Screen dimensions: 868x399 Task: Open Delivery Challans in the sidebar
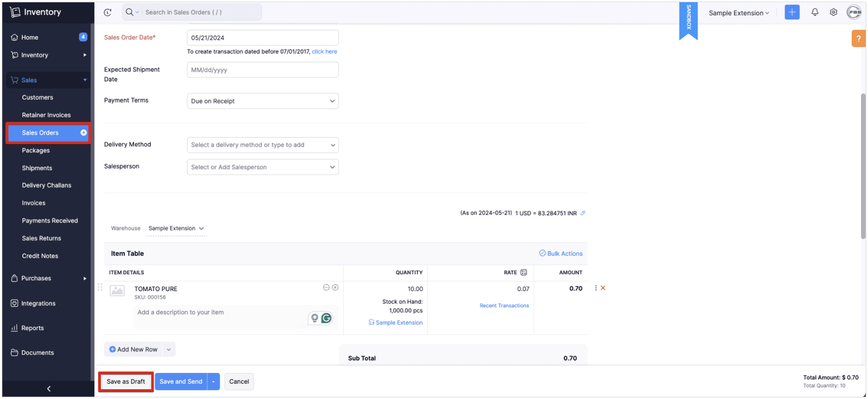[48, 185]
